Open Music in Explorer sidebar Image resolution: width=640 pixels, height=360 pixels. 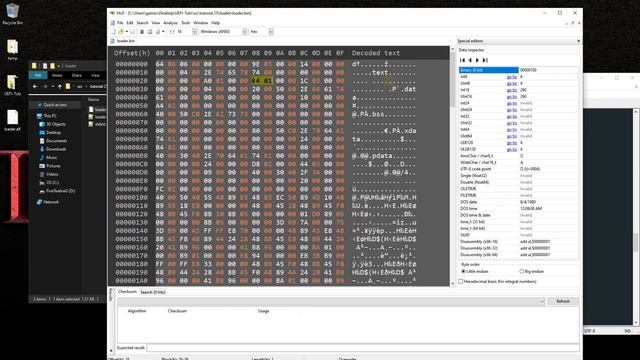[x=48, y=158]
